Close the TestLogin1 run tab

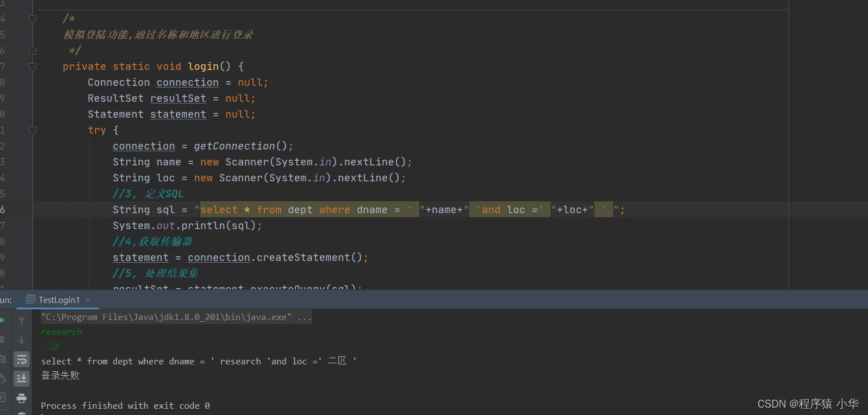click(88, 300)
